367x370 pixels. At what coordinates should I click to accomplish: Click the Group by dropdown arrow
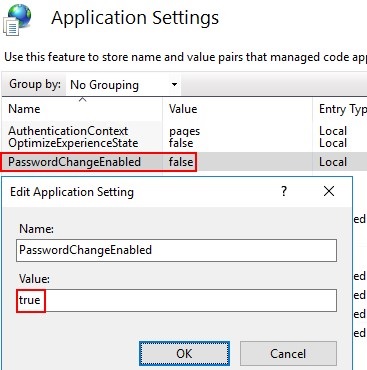[x=174, y=85]
